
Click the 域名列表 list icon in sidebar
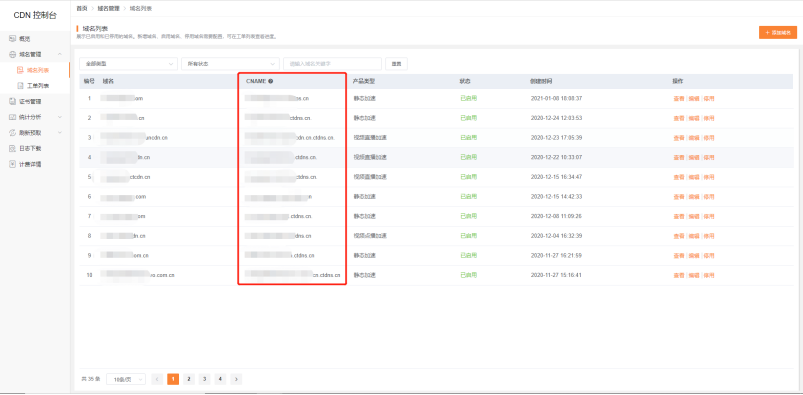coord(20,70)
